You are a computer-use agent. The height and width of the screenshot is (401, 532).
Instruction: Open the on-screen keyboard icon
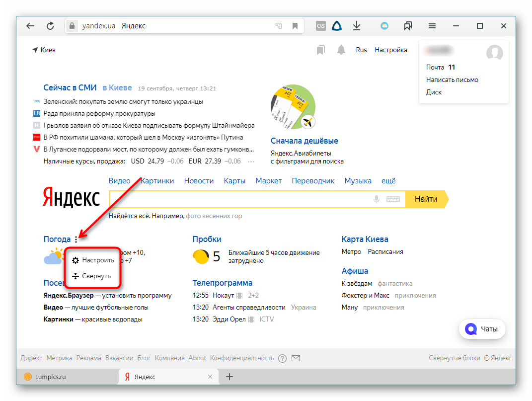(x=393, y=199)
